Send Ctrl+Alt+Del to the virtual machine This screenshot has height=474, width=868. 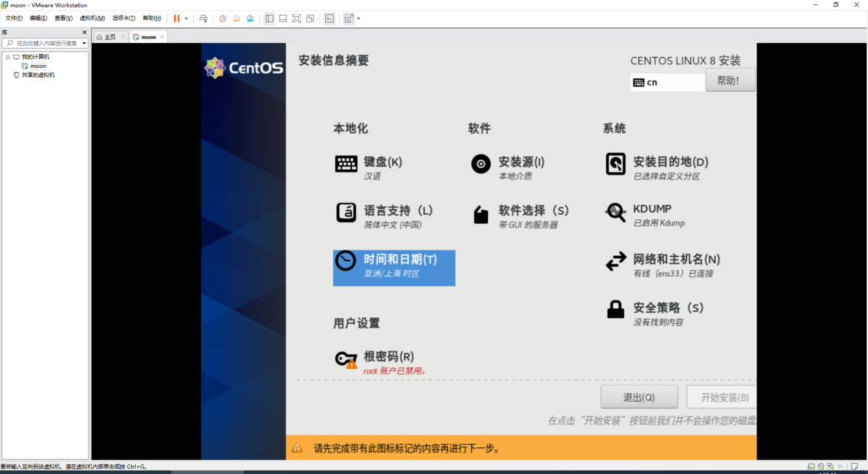pyautogui.click(x=203, y=18)
